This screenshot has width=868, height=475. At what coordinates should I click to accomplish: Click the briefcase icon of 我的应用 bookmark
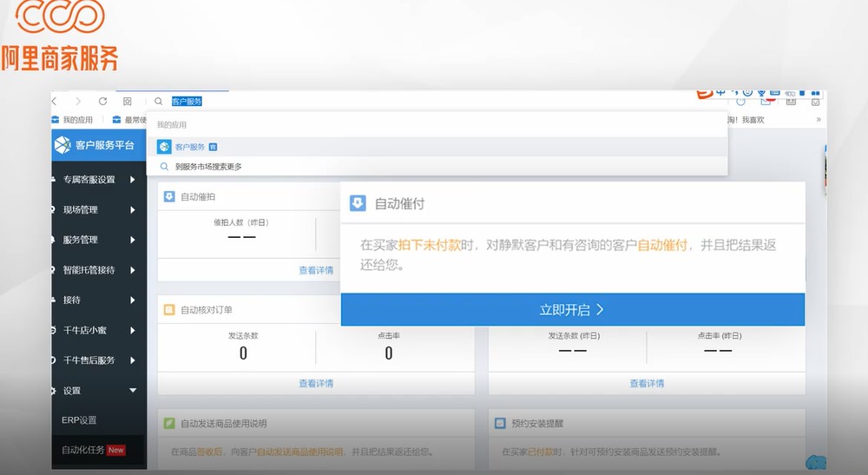(x=55, y=120)
